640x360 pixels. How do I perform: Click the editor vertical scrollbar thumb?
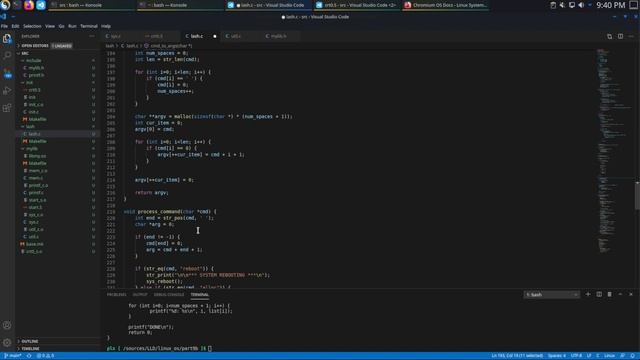[x=638, y=195]
